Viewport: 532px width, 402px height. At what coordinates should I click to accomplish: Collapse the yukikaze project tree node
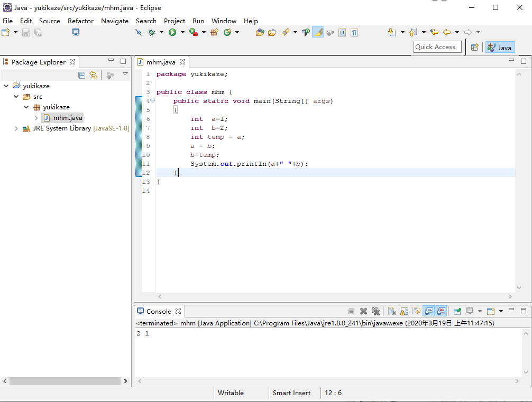point(6,86)
